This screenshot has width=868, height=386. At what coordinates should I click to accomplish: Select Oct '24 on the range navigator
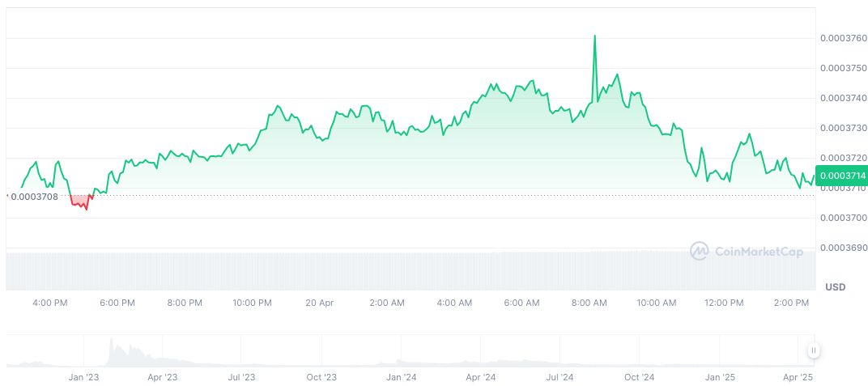pyautogui.click(x=640, y=377)
